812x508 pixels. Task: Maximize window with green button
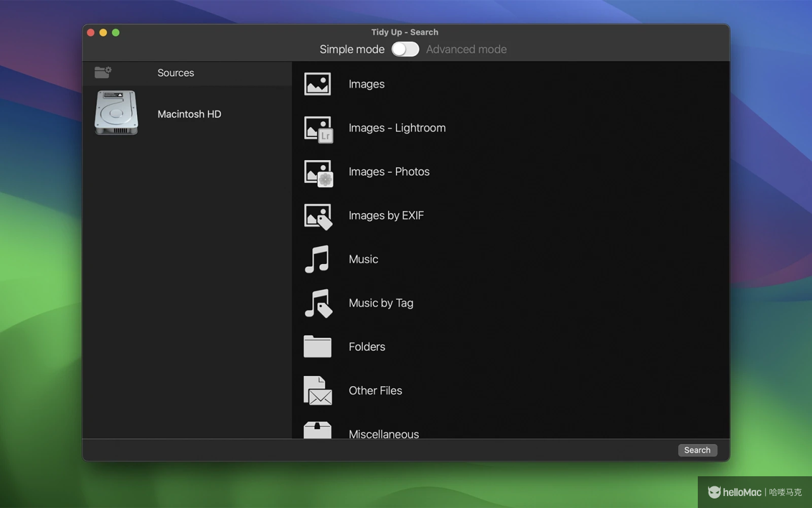coord(116,32)
